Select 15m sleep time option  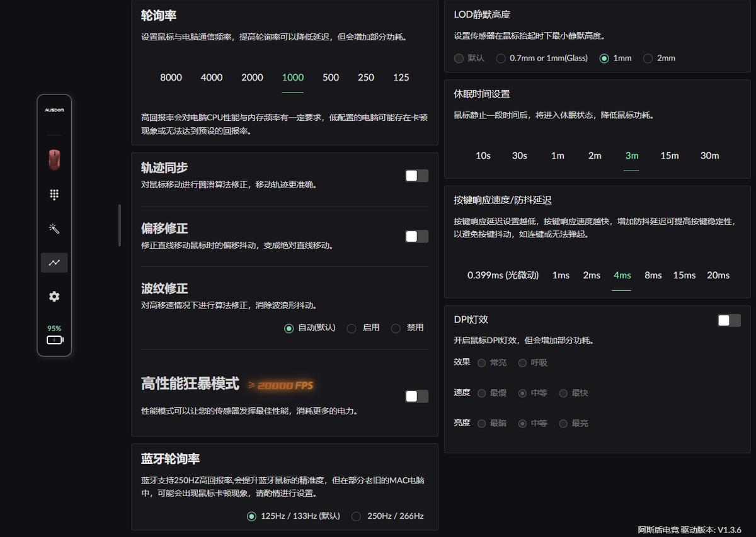[x=669, y=155]
